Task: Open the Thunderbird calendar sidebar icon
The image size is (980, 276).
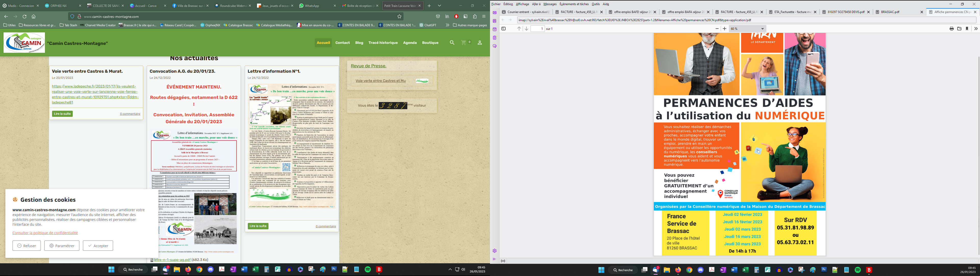Action: pyautogui.click(x=495, y=29)
